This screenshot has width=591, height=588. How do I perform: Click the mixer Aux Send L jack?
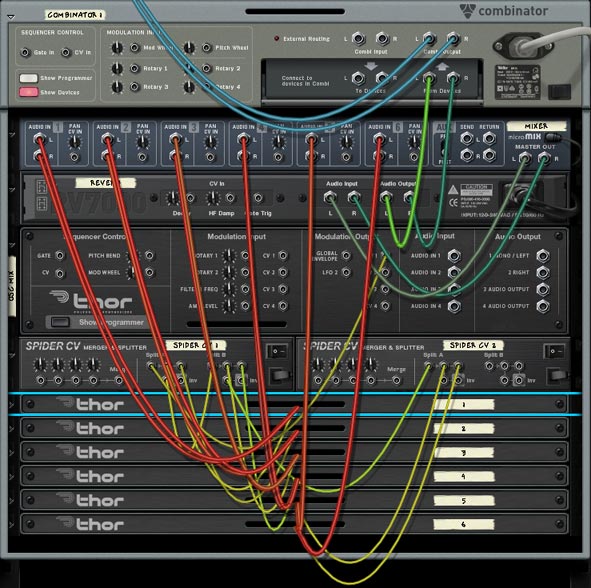tap(467, 139)
